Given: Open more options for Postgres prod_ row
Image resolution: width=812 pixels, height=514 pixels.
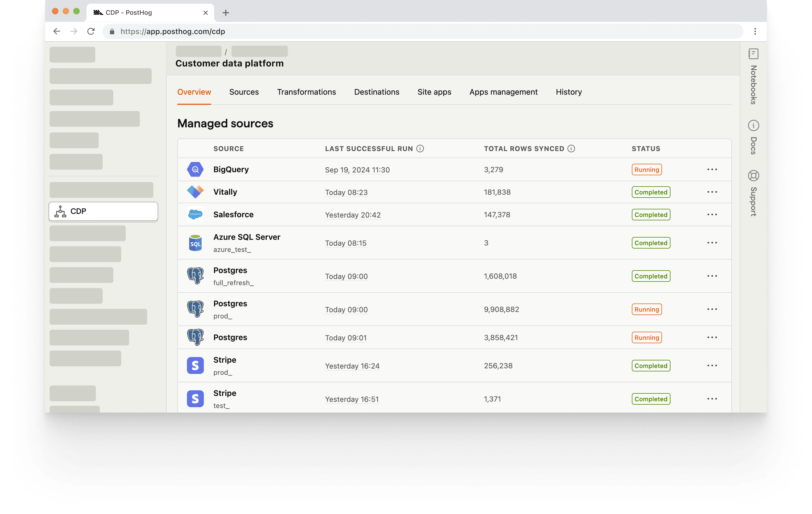Looking at the screenshot, I should [712, 309].
